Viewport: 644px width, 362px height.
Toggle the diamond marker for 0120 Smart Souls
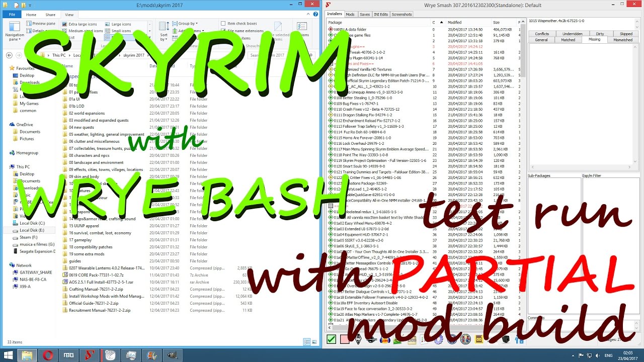pyautogui.click(x=331, y=166)
